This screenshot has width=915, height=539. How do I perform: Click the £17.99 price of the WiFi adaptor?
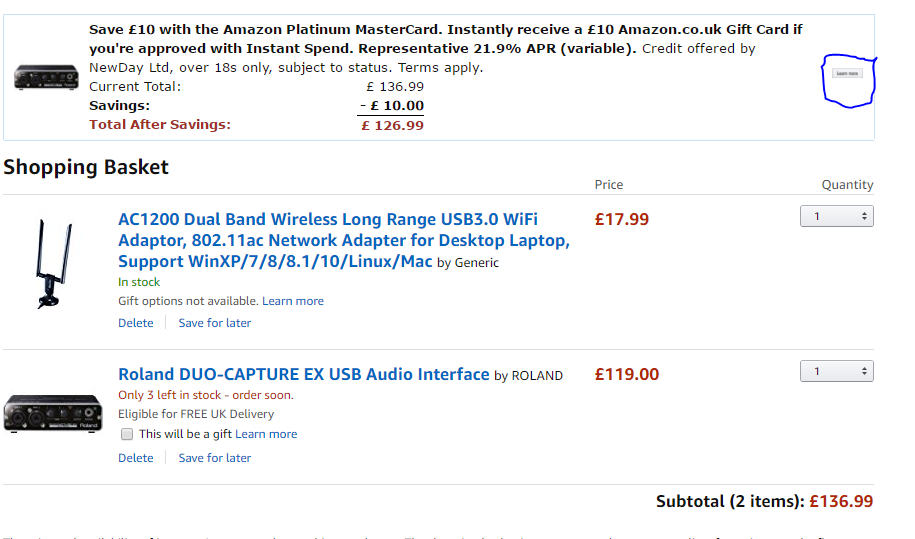coord(622,219)
